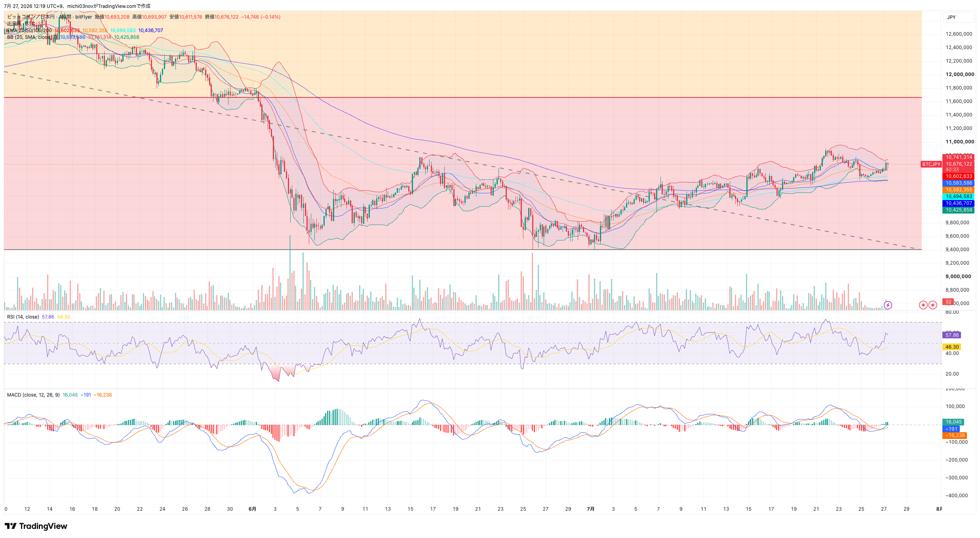Click the cyan EMA100 price label 10,494,583
This screenshot has height=538, width=980.
pos(959,197)
